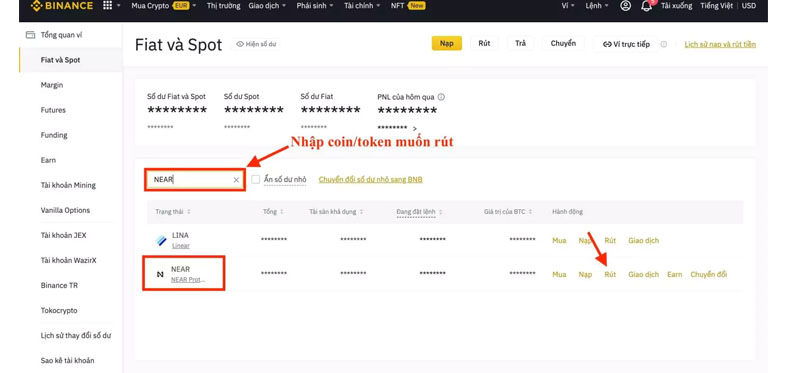Click Rút in the LINA row
Screen dimensions: 800x373
tap(610, 240)
